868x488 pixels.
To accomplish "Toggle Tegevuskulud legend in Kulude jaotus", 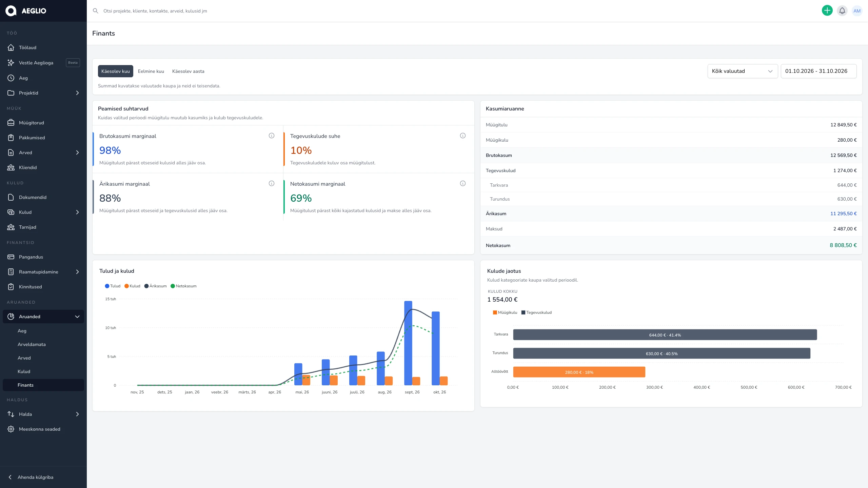I will point(536,312).
